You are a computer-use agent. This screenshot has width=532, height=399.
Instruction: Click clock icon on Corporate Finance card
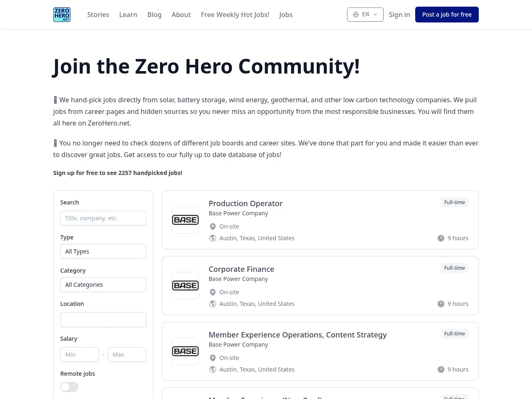click(x=441, y=304)
